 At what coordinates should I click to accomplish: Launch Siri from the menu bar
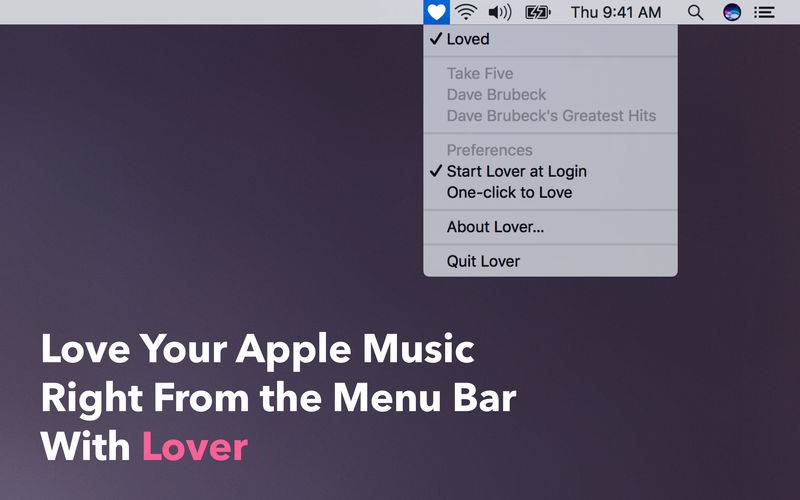[x=732, y=12]
